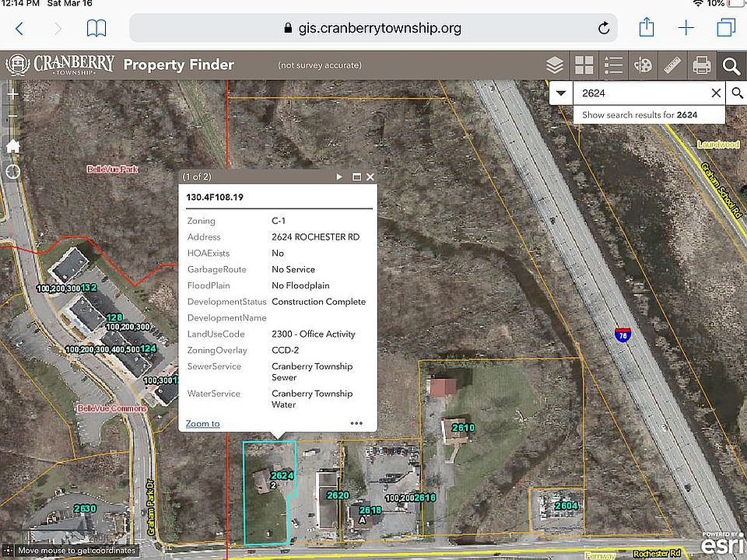Open the Basemap Gallery grid icon

(x=584, y=65)
